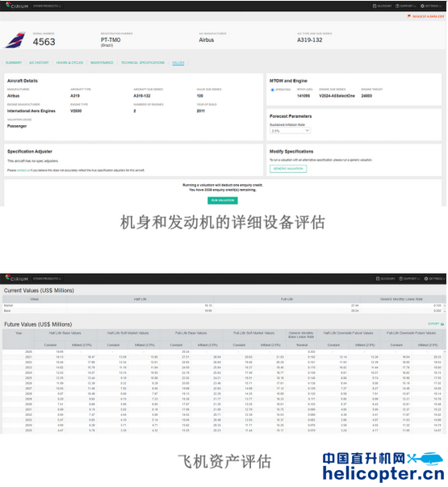Viewport: 448px width, 487px height.
Task: Click the Full-Life Soft Market Values header
Action: pos(254,333)
